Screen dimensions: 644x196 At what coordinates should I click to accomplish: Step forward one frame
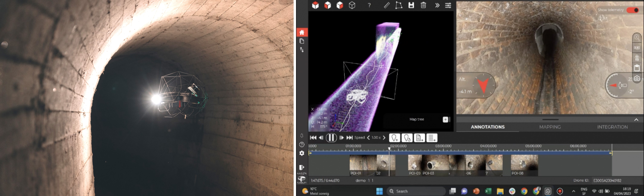[341, 138]
